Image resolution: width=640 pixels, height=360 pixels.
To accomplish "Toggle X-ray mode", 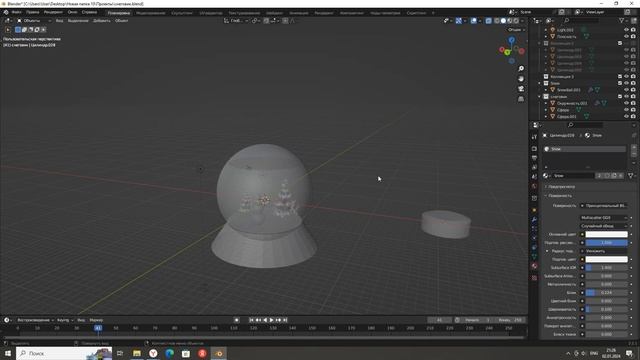I will point(489,20).
